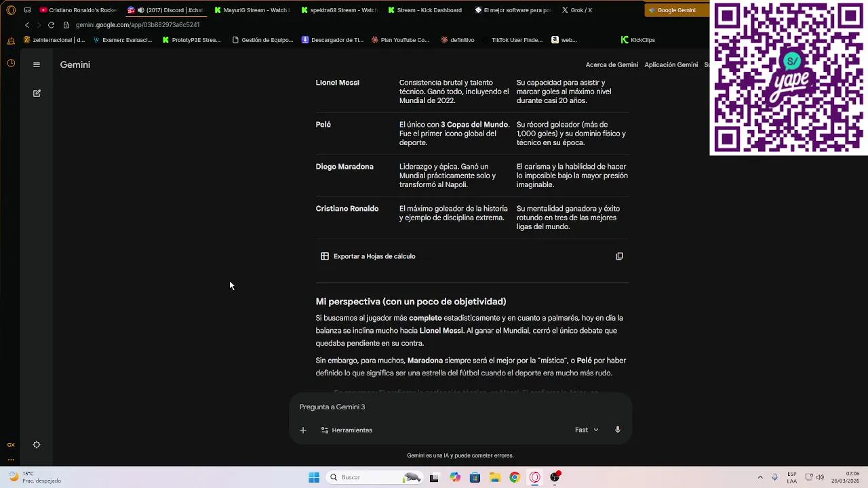
Task: Open the definitivo bookmark
Action: [457, 40]
